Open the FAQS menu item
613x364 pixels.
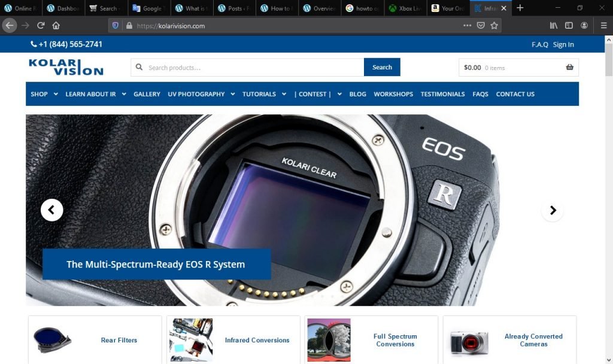tap(480, 94)
